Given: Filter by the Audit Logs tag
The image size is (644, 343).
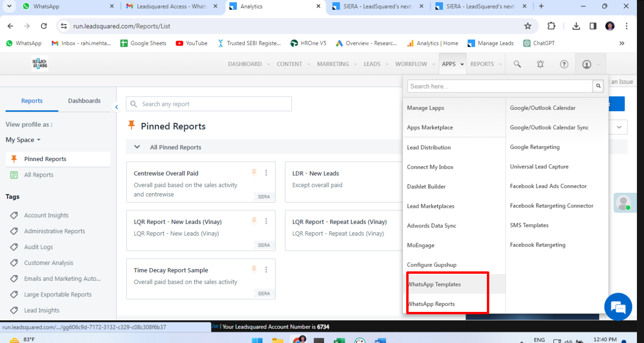Looking at the screenshot, I should [x=39, y=247].
